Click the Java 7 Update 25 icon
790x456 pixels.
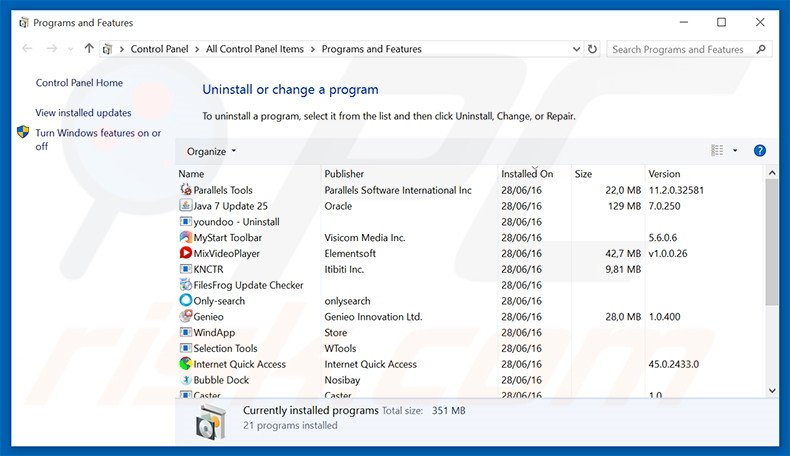coord(186,206)
